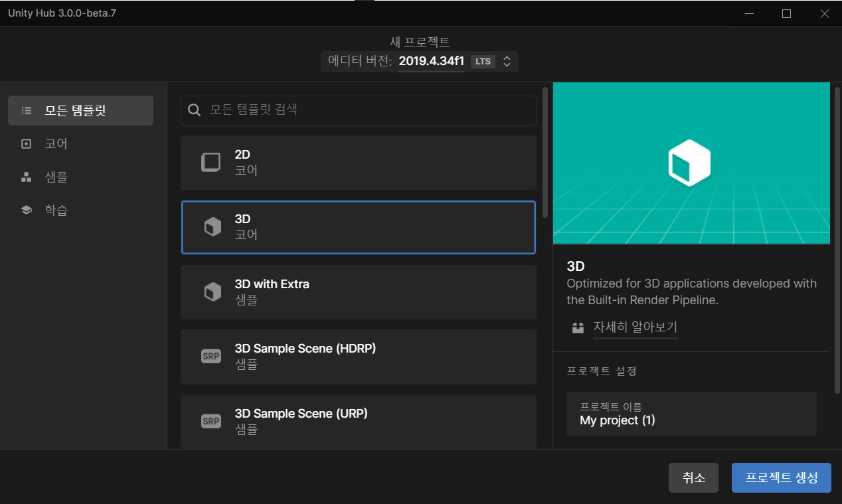The image size is (842, 504).
Task: Edit the 프로젝트 이름 field
Action: click(x=691, y=414)
